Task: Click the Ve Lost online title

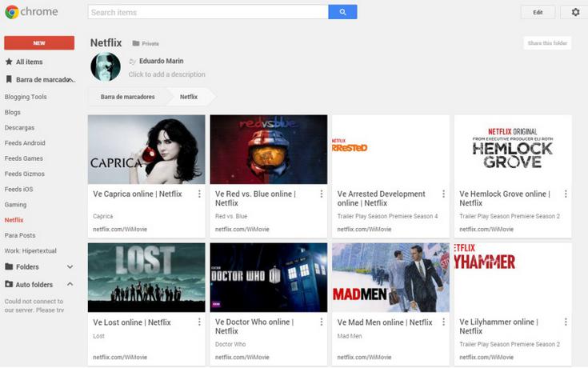Action: (x=132, y=322)
